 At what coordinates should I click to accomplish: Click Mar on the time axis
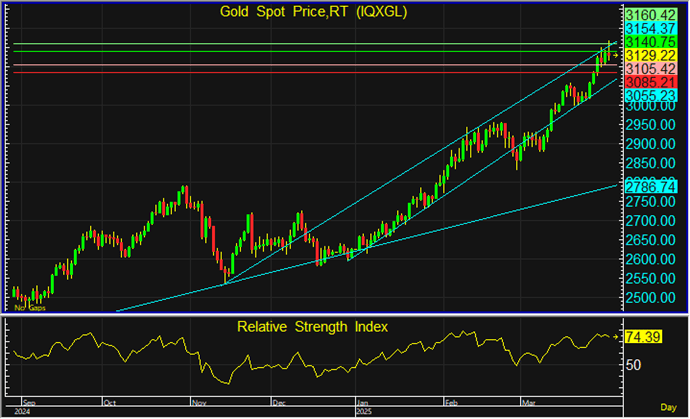(528, 401)
